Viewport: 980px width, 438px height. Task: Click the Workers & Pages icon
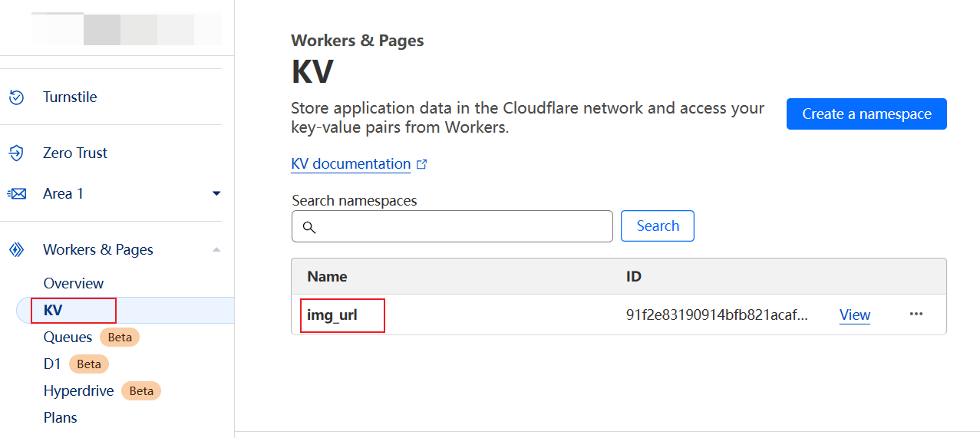(16, 250)
